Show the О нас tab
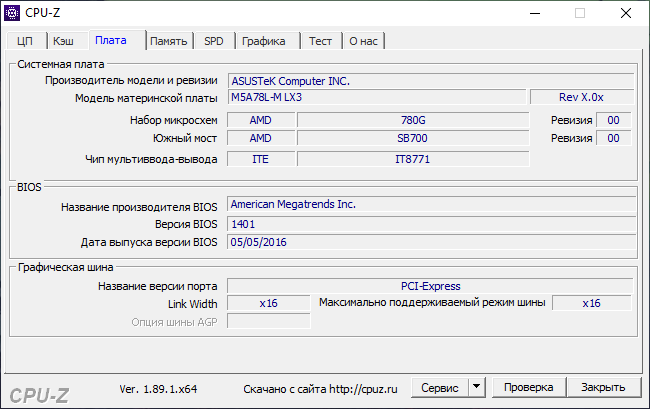 364,41
